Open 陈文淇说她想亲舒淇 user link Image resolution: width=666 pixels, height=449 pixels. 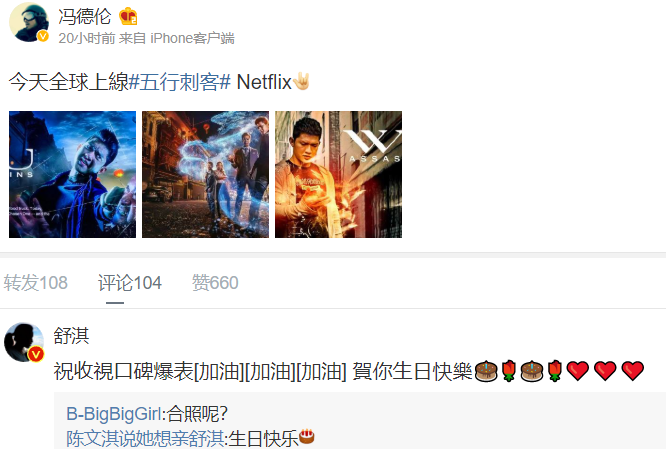(x=145, y=439)
